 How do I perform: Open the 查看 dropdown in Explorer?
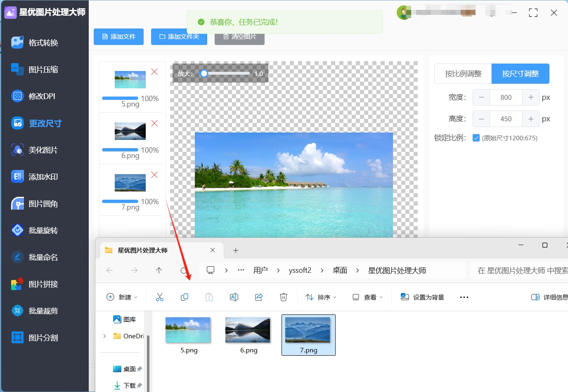[368, 297]
